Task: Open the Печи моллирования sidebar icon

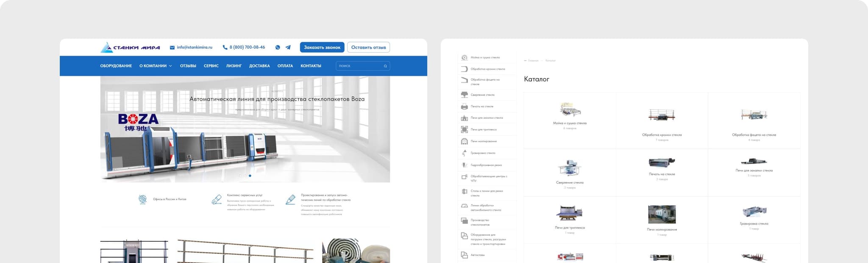Action: coord(464,141)
